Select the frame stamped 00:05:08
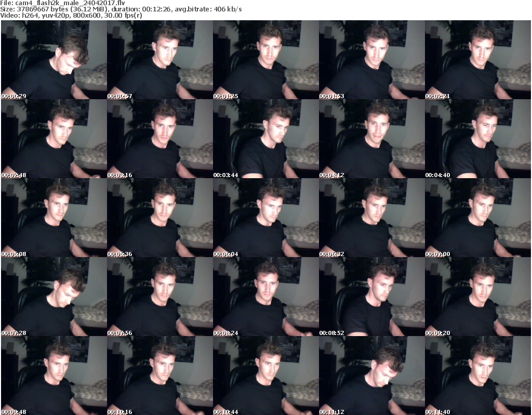The height and width of the screenshot is (415, 532). click(54, 218)
